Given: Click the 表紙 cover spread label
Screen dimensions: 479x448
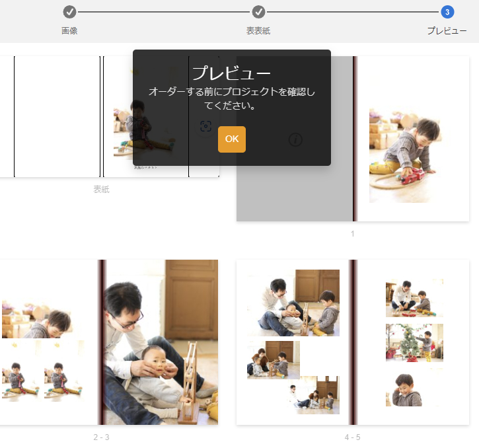Looking at the screenshot, I should (101, 190).
